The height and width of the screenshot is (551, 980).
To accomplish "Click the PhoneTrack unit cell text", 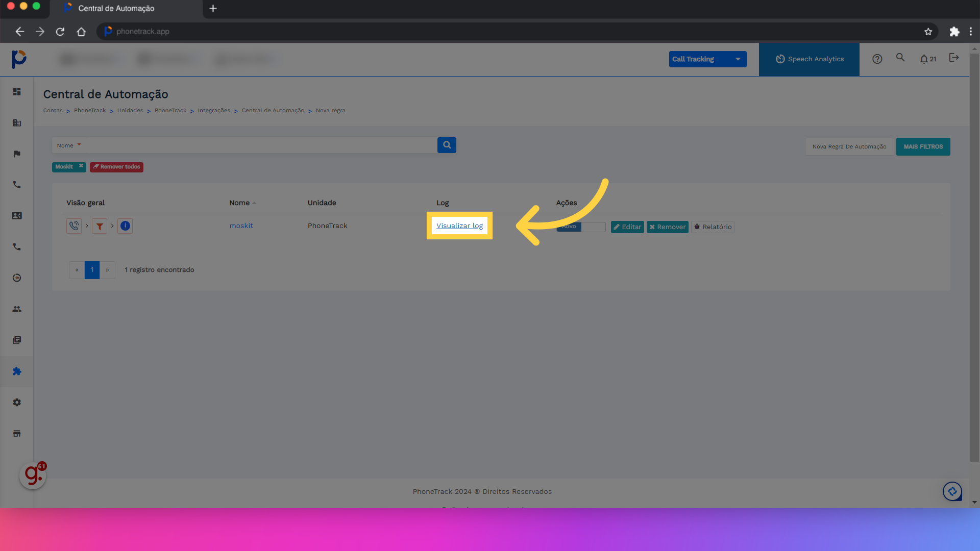I will click(327, 226).
